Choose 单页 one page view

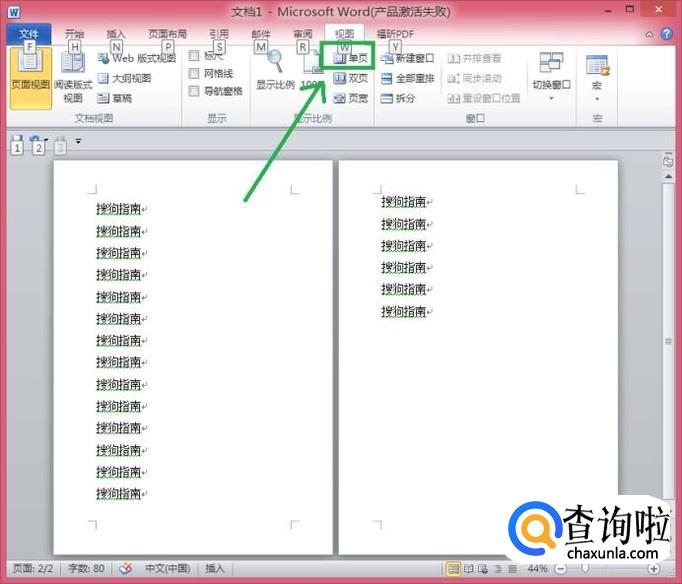[351, 58]
